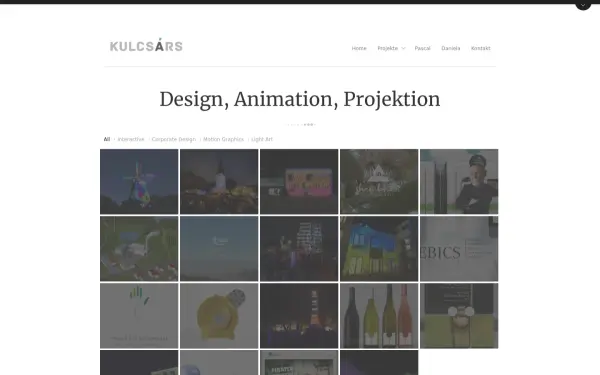Open the swan and mushrooms illustration thumbnail
600x375 pixels.
pos(139,249)
